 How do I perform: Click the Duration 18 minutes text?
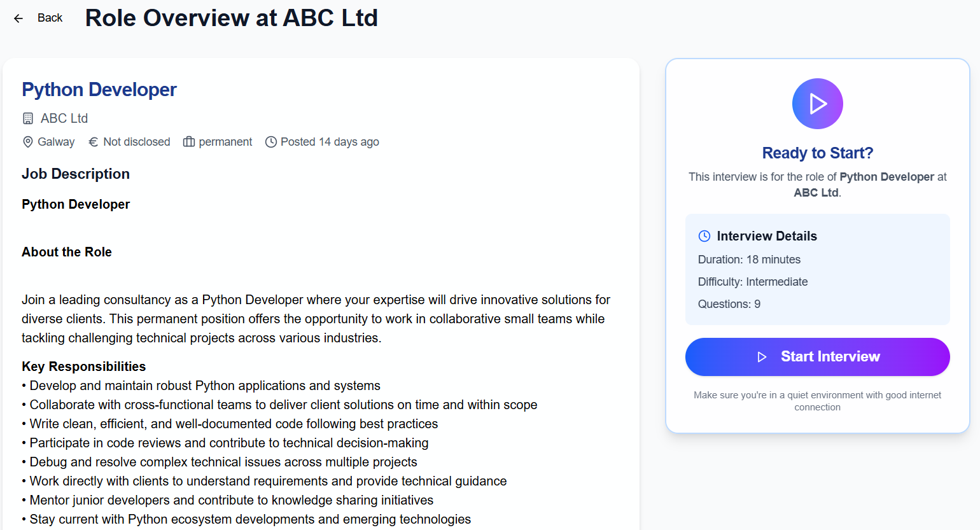pos(749,259)
